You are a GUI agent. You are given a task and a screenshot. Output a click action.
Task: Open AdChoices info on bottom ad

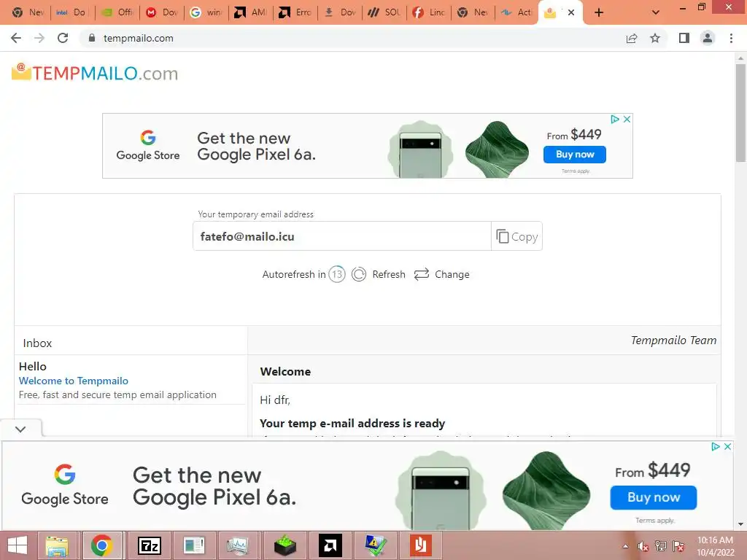(716, 447)
